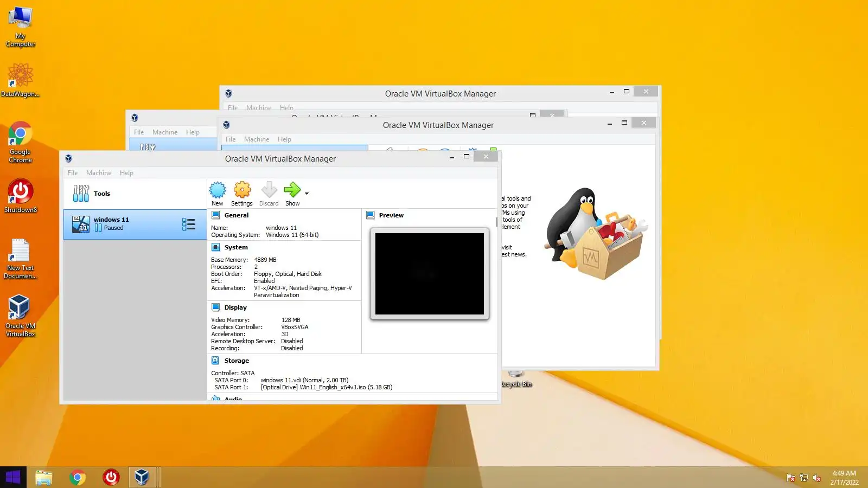
Task: Click the "128 MB" video memory value
Action: [x=291, y=320]
